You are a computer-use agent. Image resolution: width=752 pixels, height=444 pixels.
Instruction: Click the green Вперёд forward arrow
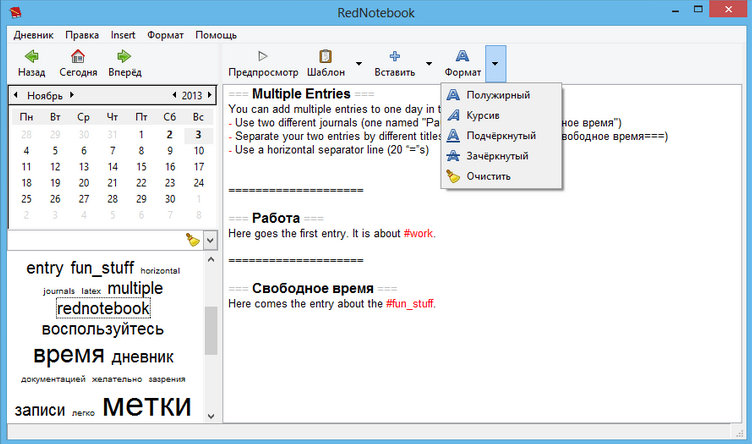[124, 56]
